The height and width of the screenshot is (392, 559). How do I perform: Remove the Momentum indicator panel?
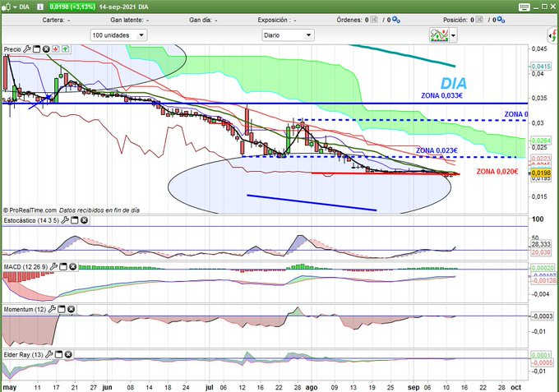pyautogui.click(x=71, y=309)
